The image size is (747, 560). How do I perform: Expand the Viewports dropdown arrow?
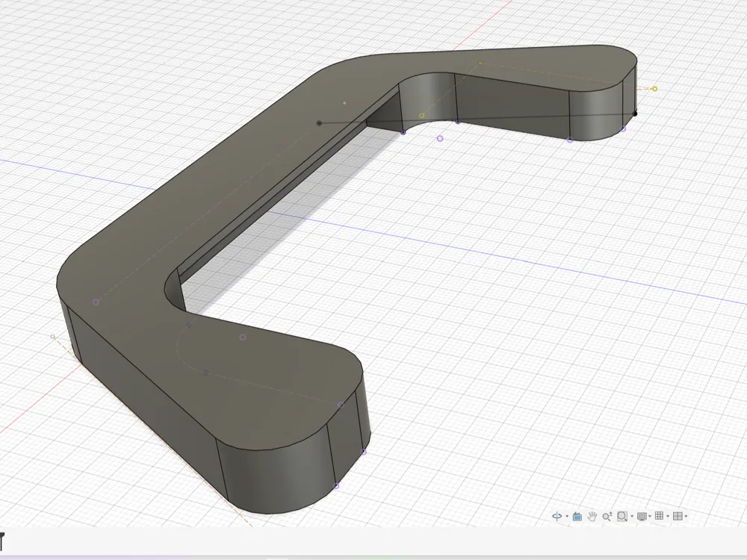coord(686,516)
